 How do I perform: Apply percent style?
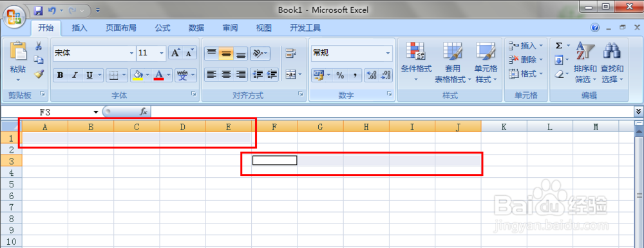[340, 75]
